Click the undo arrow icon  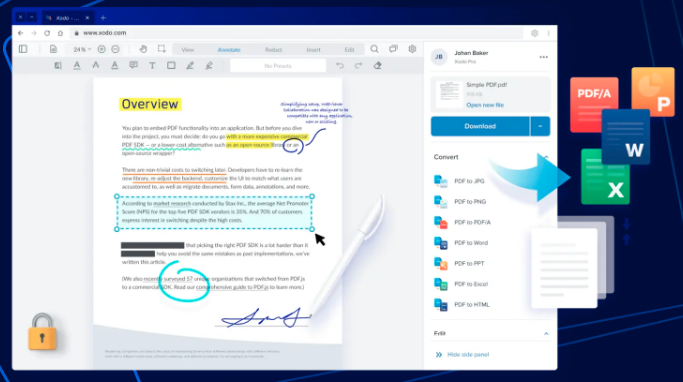click(340, 66)
